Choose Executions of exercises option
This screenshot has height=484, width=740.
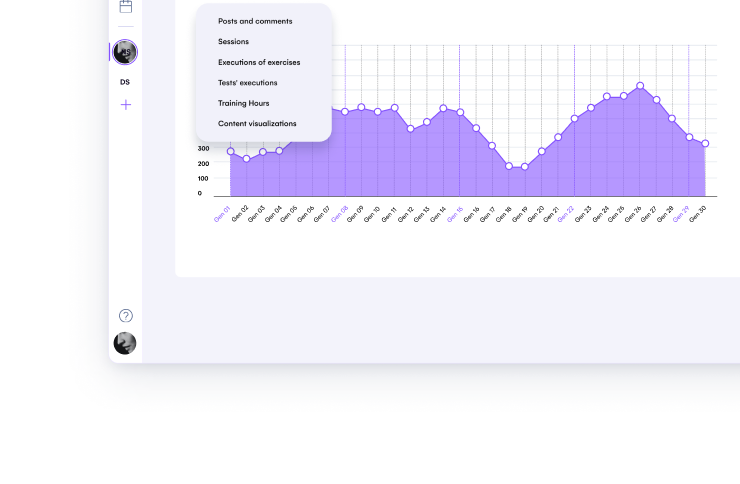pyautogui.click(x=259, y=62)
